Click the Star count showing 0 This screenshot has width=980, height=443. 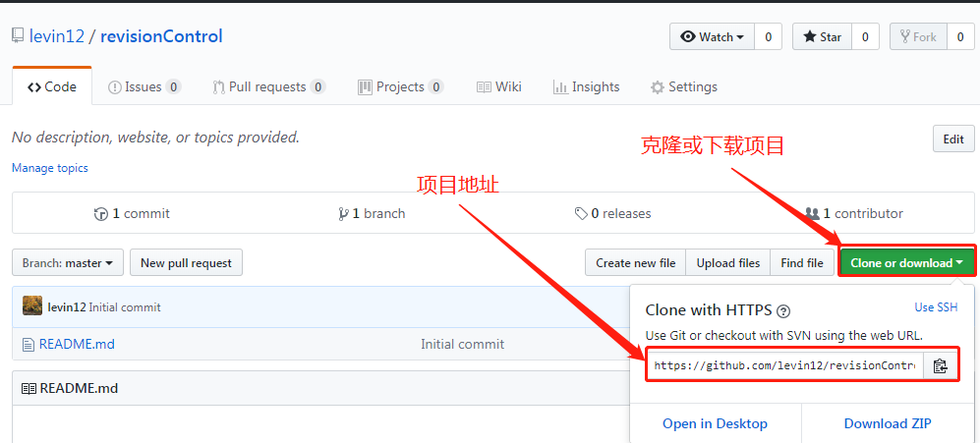click(x=866, y=37)
